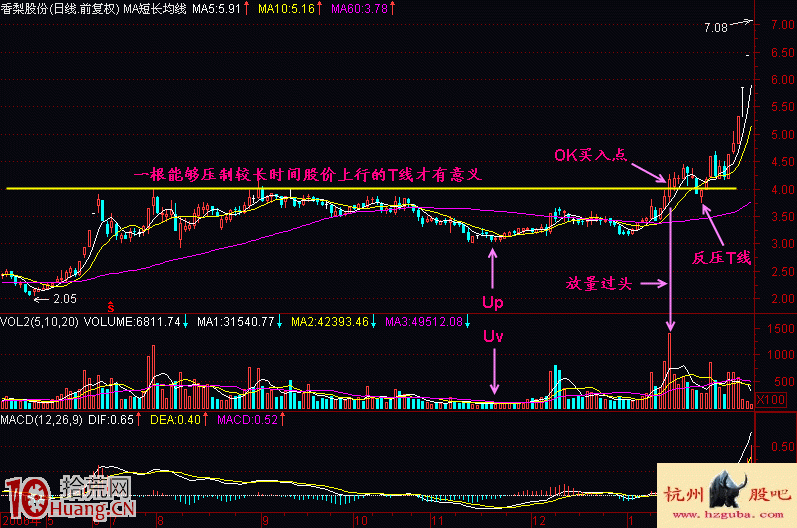Viewport: 797px width, 528px height.
Task: Click the small red 'S' marker below the candles
Action: click(109, 301)
